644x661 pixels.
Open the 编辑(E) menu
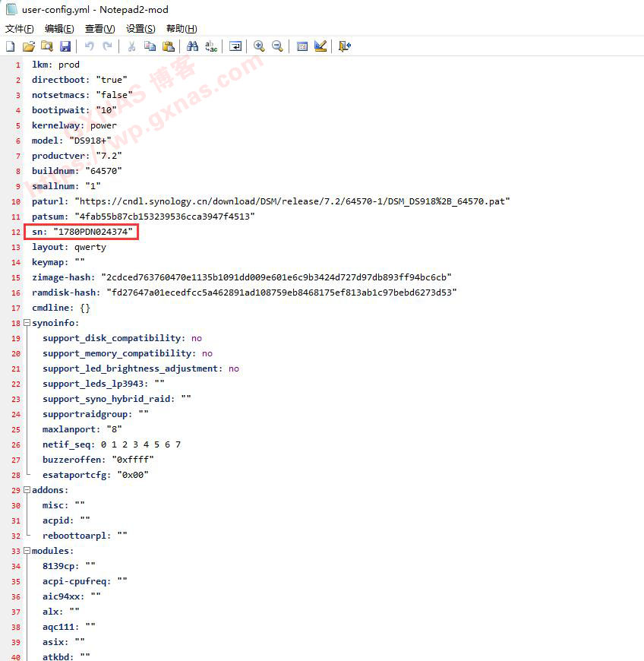tap(59, 29)
